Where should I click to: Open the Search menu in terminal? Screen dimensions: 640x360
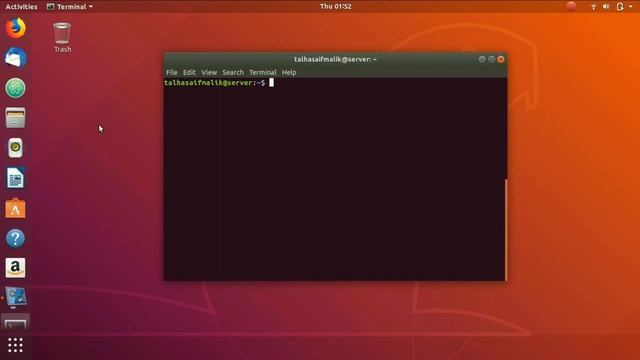tap(233, 72)
